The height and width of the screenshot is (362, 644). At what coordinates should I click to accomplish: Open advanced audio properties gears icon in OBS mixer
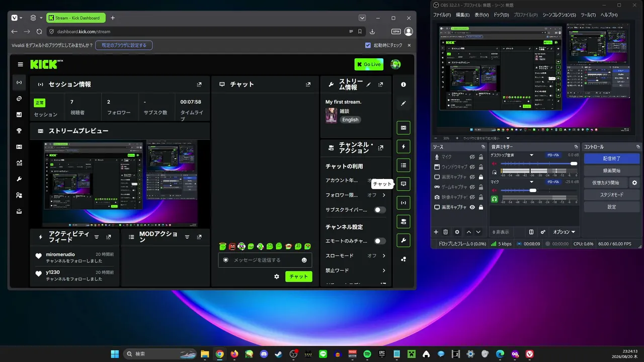coord(543,232)
